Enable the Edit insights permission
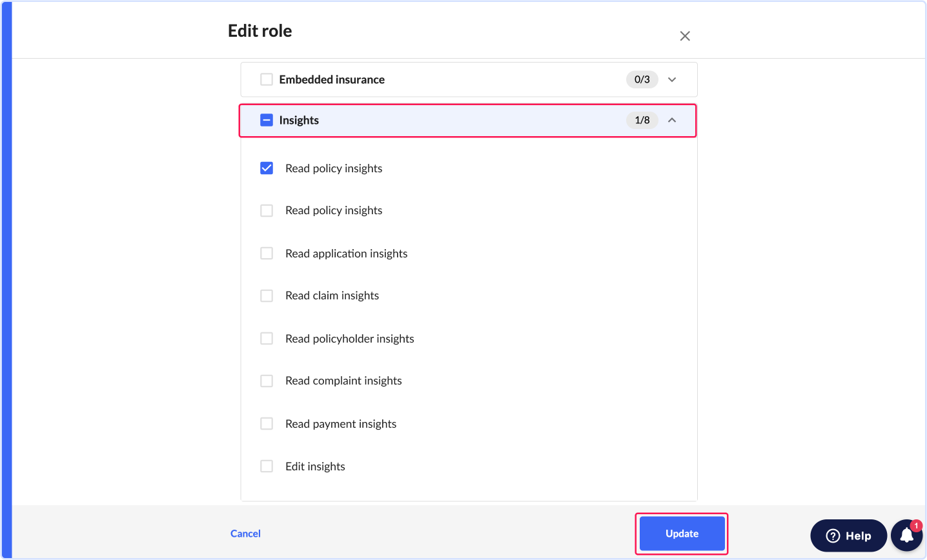 (267, 466)
